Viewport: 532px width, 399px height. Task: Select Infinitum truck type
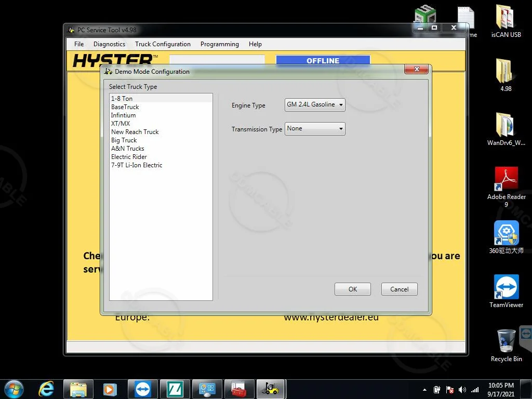(161, 115)
